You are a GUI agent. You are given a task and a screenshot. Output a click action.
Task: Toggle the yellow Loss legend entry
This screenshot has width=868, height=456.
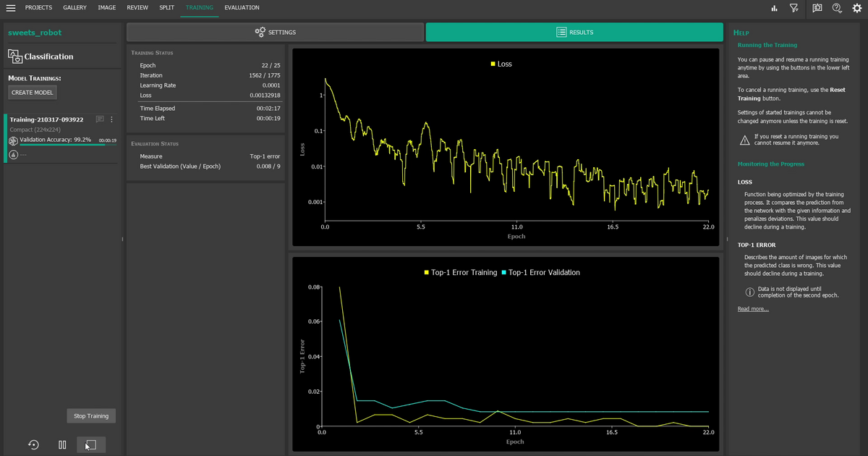501,64
